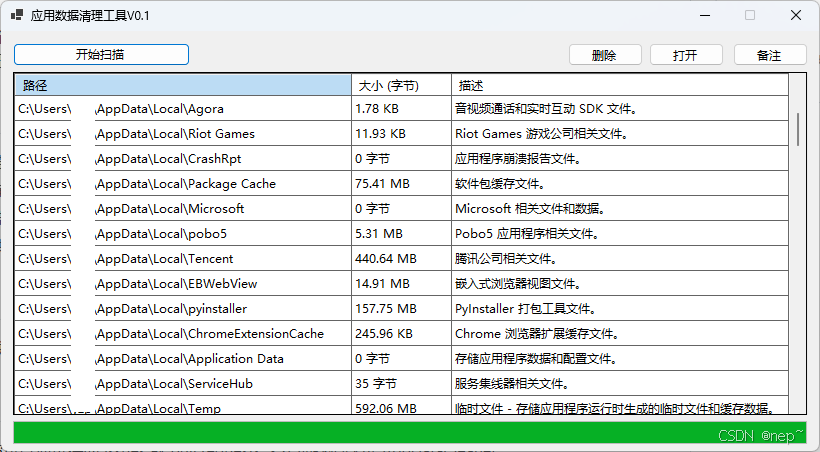Viewport: 820px width, 452px height.
Task: Click the 1.78 KB size cell
Action: click(402, 109)
